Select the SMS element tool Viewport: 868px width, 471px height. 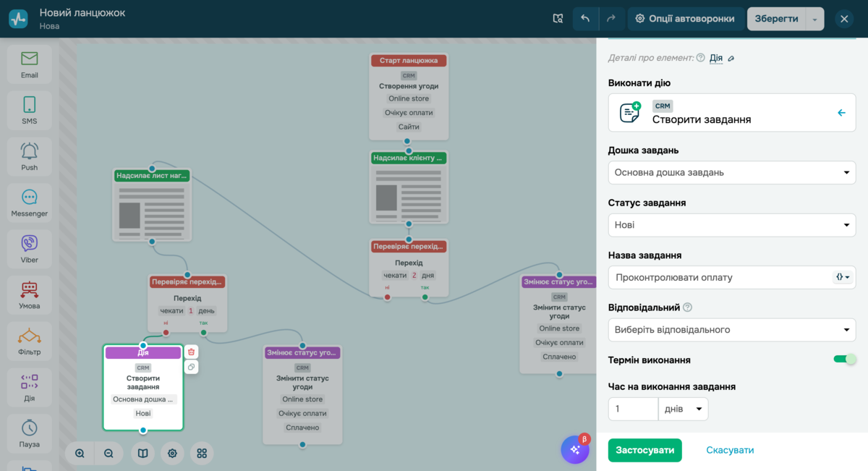pyautogui.click(x=29, y=110)
